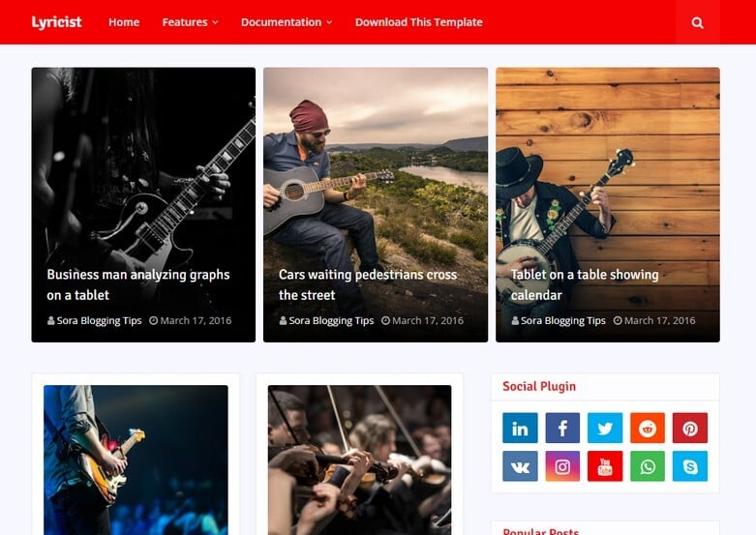This screenshot has height=535, width=756.
Task: Open the search icon in header
Action: pyautogui.click(x=697, y=22)
